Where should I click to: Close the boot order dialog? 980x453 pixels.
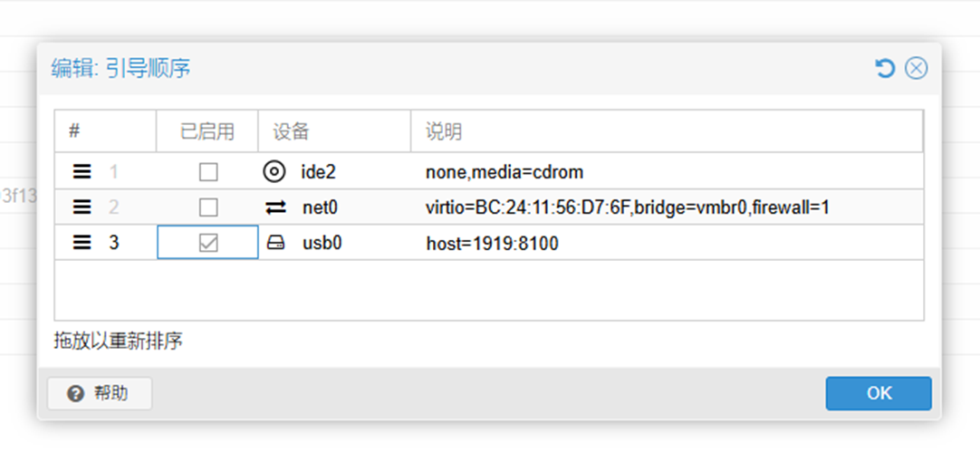click(917, 68)
